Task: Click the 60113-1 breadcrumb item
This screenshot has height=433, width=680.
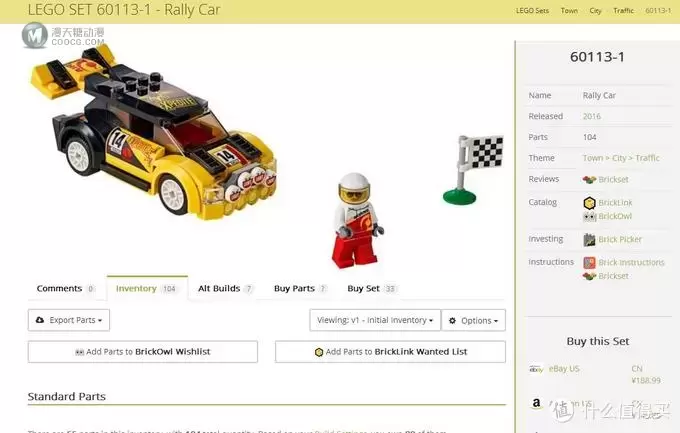Action: 658,10
